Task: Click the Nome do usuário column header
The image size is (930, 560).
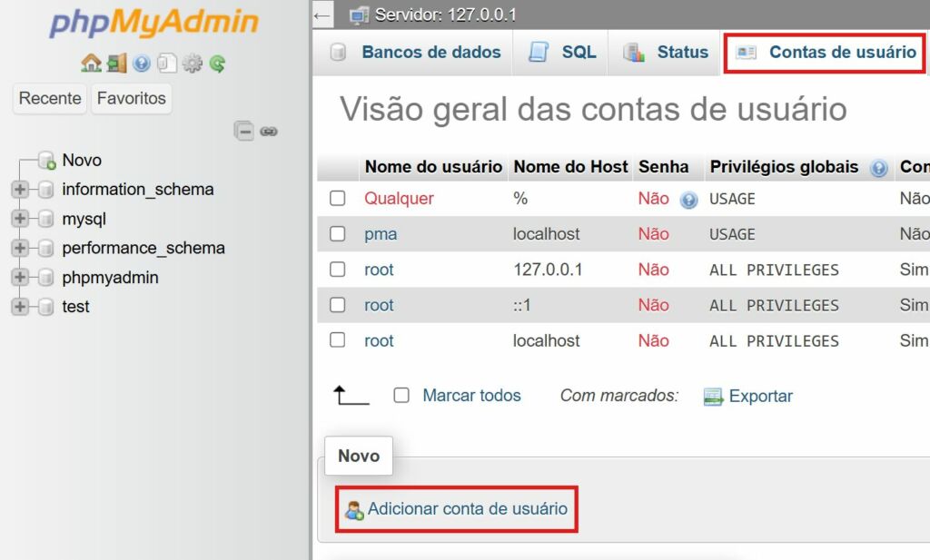Action: click(433, 167)
